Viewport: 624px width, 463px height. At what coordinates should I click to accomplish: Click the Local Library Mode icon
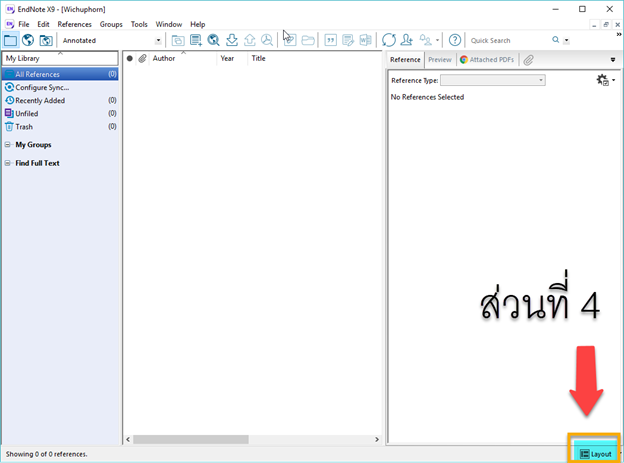tap(11, 40)
